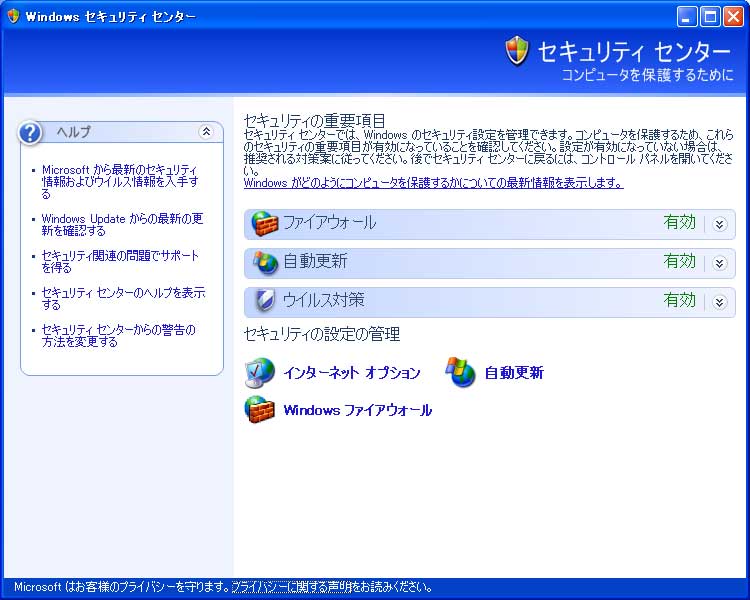The height and width of the screenshot is (600, 750).
Task: Open the プライバシーに関する声明 link in footer
Action: (x=291, y=587)
